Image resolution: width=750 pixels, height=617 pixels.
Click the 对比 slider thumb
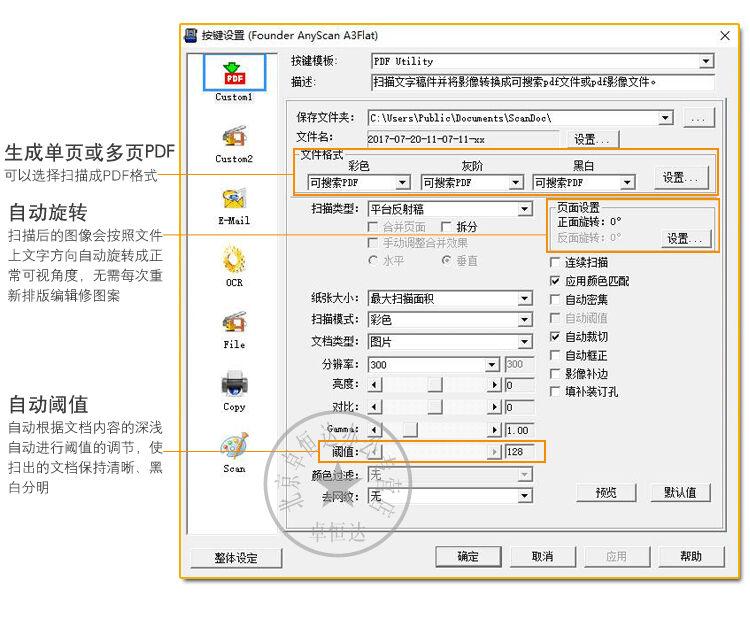coord(435,407)
